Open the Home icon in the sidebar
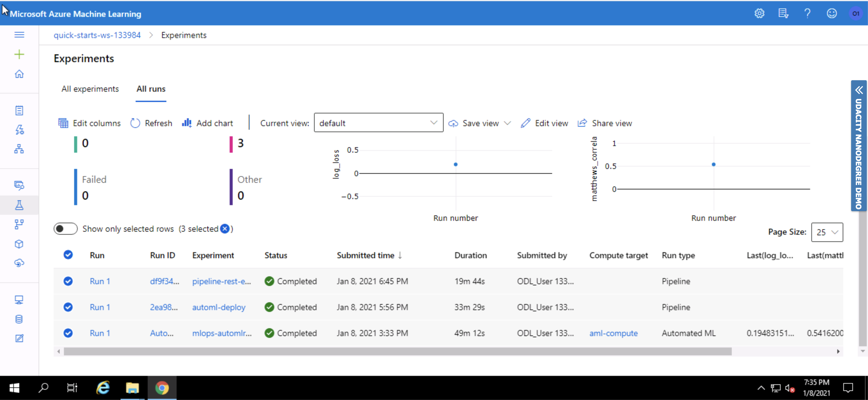The width and height of the screenshot is (868, 400). [x=19, y=74]
